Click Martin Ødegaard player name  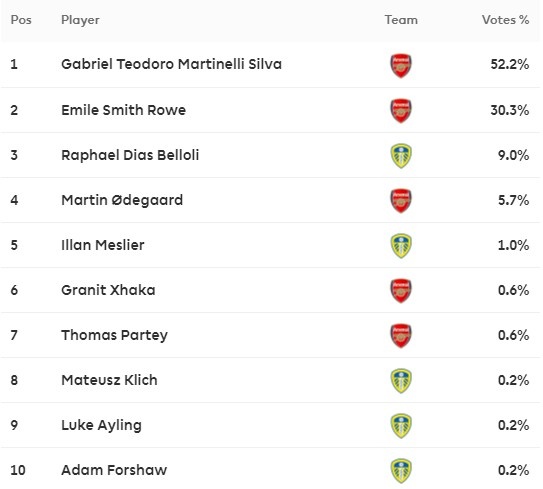[x=122, y=200]
